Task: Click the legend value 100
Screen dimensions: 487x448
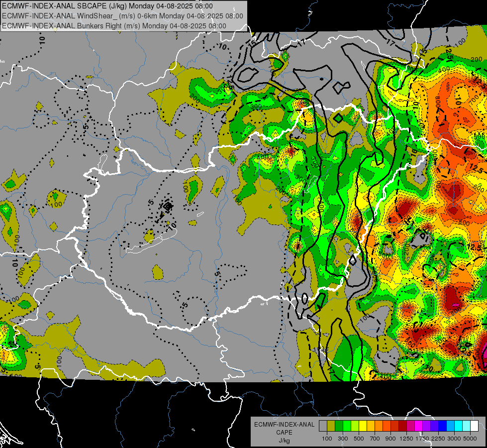Action: [x=327, y=439]
